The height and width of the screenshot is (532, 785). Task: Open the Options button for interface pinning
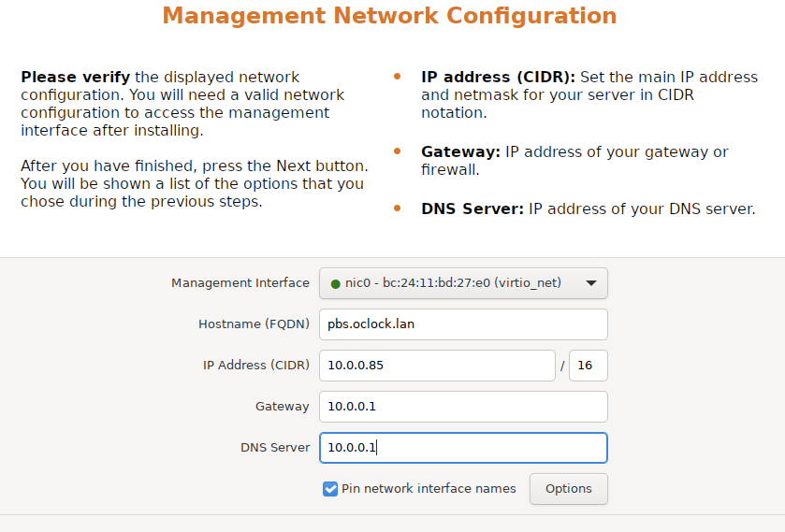pyautogui.click(x=568, y=488)
